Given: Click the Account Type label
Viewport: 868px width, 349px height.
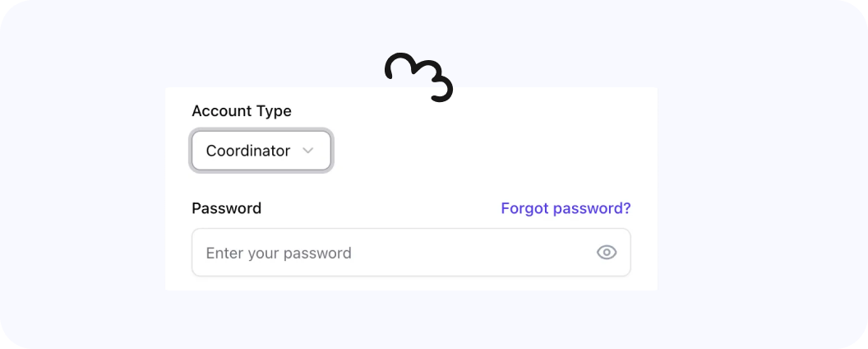Looking at the screenshot, I should click(x=241, y=110).
